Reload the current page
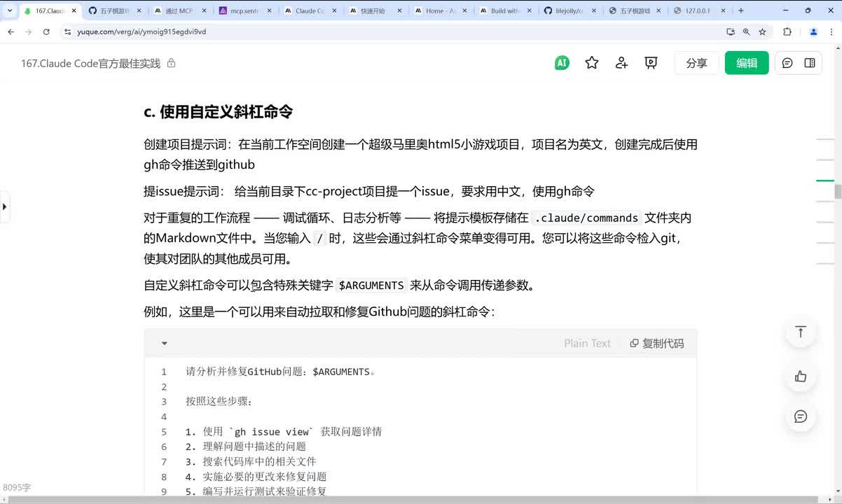This screenshot has height=504, width=842. click(x=46, y=31)
